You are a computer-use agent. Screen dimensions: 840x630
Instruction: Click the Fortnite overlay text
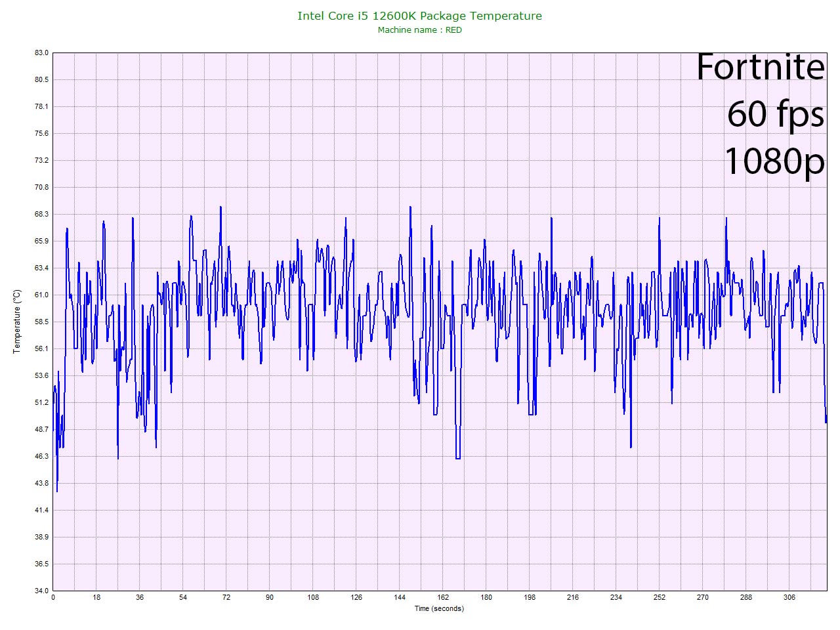(x=759, y=67)
